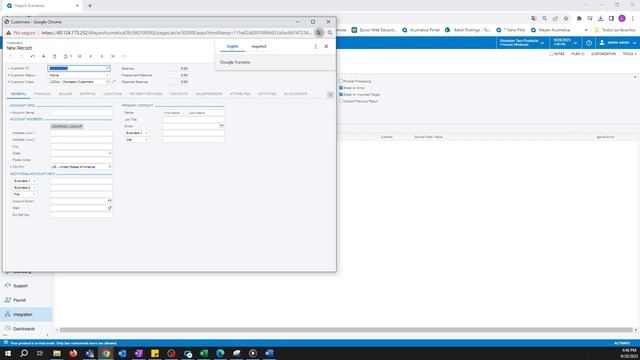The height and width of the screenshot is (360, 640).
Task: Open the admin user menu
Action: click(x=618, y=42)
